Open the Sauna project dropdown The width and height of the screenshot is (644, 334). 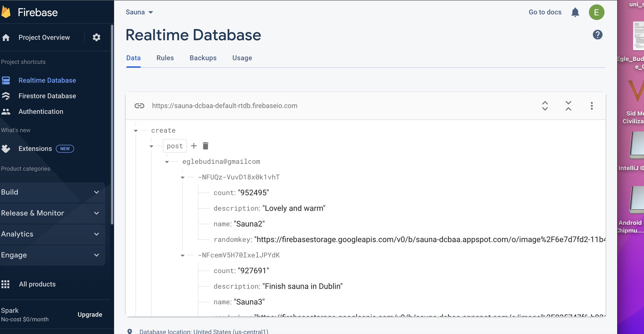pos(139,12)
